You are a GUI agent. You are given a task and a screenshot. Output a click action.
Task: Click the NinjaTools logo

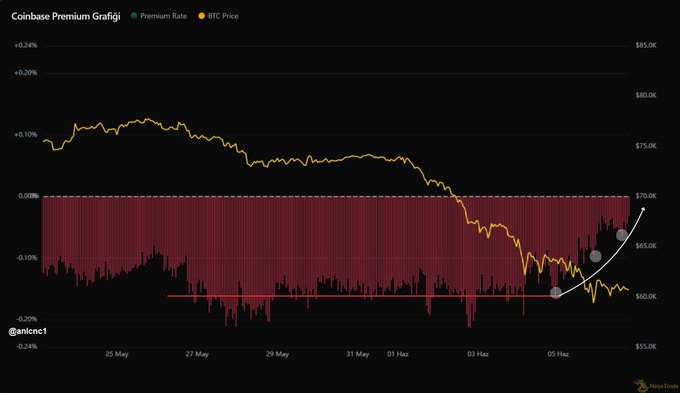point(656,386)
